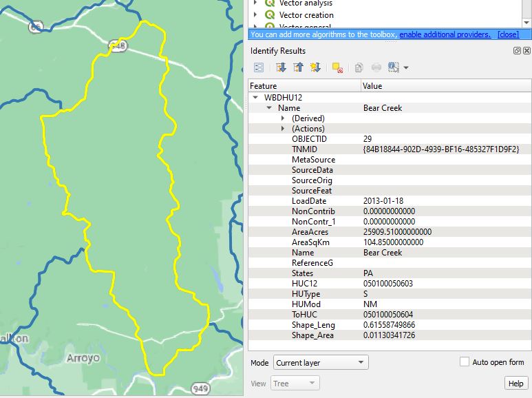Close the Identify Results panel

pos(526,50)
